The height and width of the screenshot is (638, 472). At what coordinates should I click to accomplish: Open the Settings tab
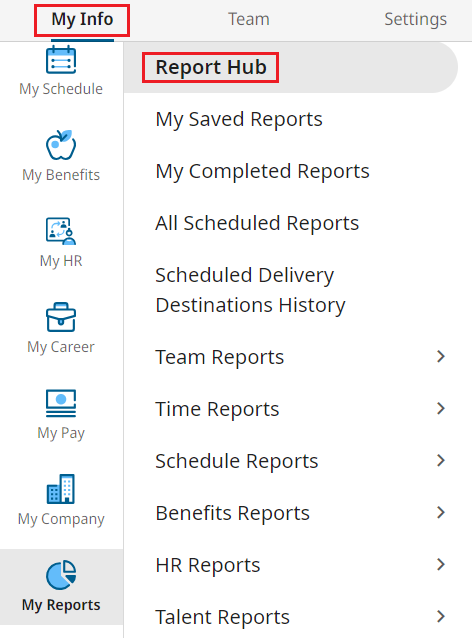tap(415, 20)
